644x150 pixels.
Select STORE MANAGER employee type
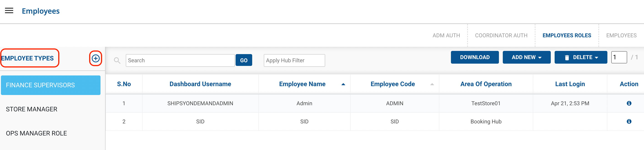tap(32, 109)
